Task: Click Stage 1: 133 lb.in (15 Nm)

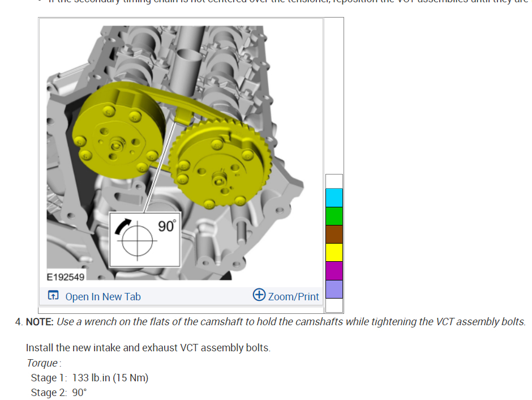Action: [x=89, y=378]
